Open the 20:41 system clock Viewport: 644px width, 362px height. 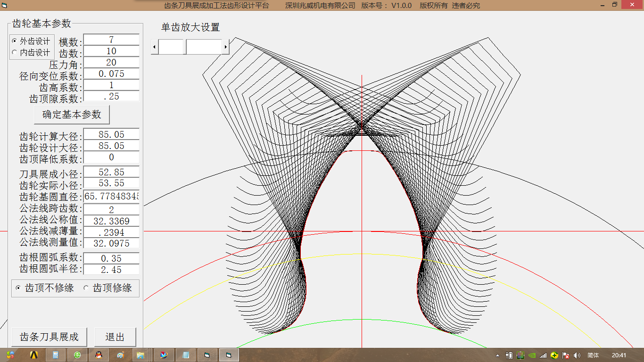(x=619, y=355)
